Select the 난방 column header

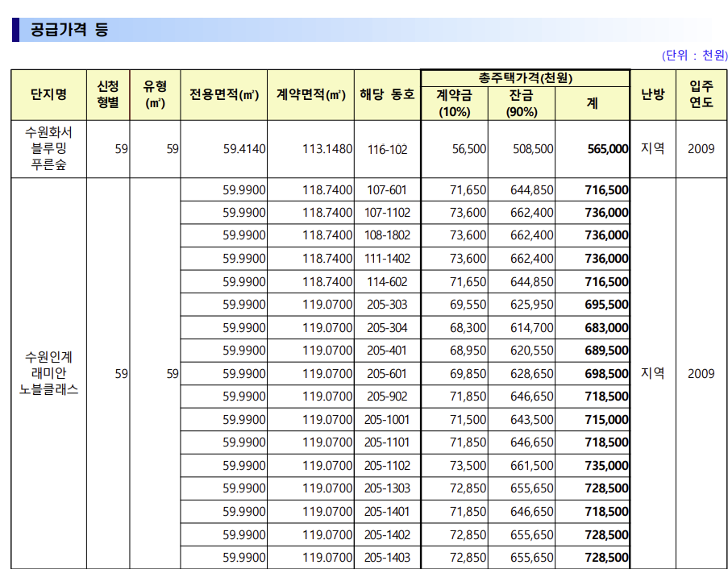click(653, 94)
